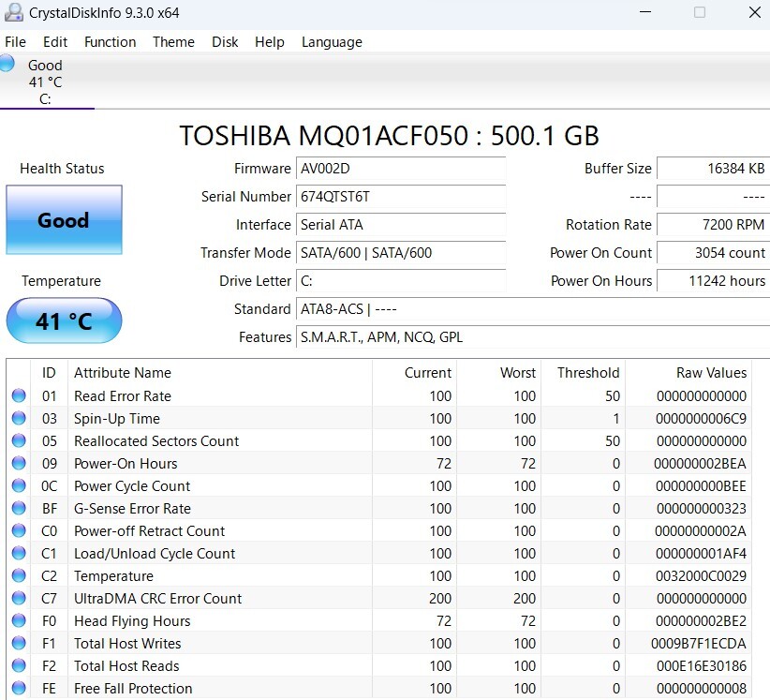Click the Serial Number field showing 674QTST6T

401,197
